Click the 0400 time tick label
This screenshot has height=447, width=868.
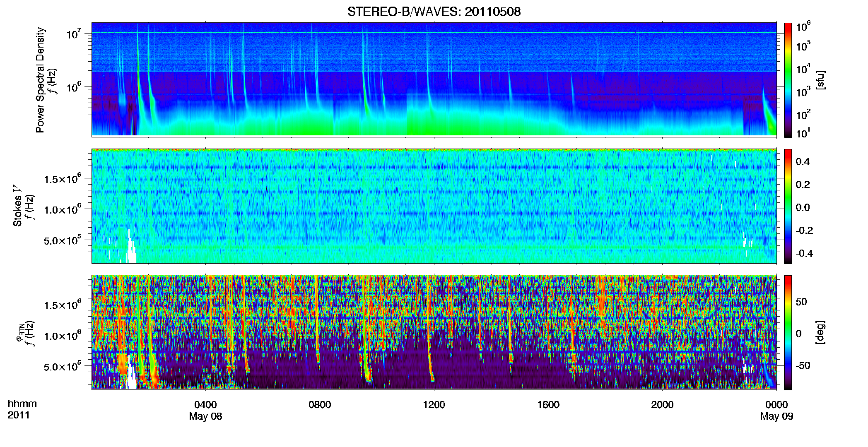click(206, 405)
